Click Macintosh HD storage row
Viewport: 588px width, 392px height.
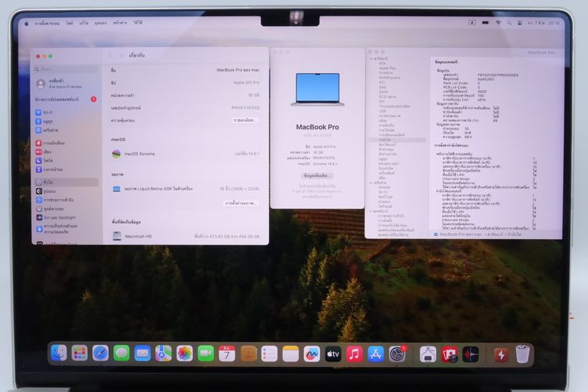[186, 236]
